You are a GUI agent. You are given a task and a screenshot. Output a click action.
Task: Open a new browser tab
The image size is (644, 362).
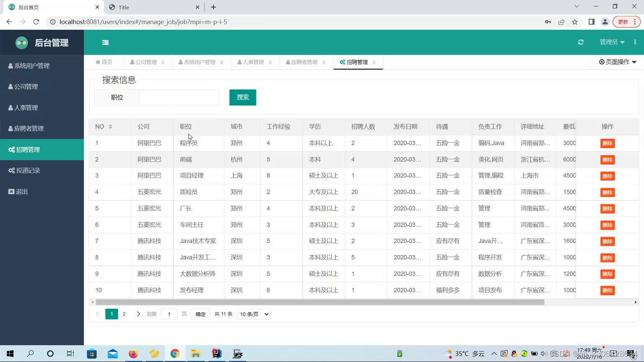pos(213,7)
